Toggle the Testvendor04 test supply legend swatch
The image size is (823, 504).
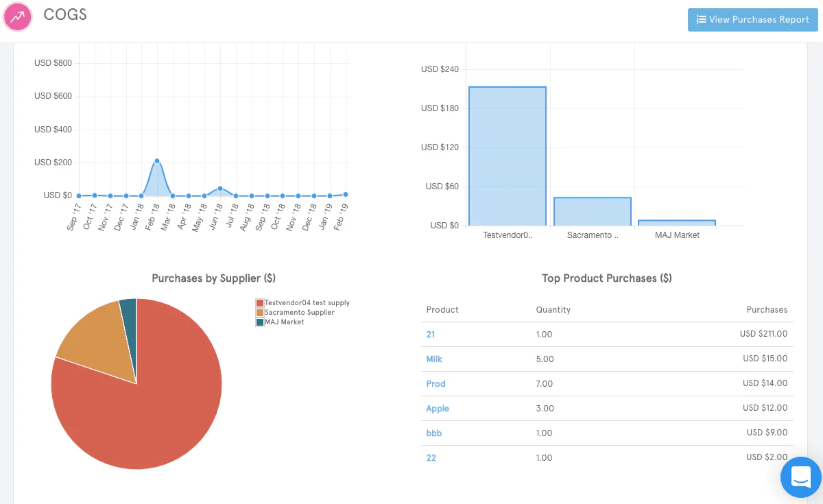[x=260, y=303]
